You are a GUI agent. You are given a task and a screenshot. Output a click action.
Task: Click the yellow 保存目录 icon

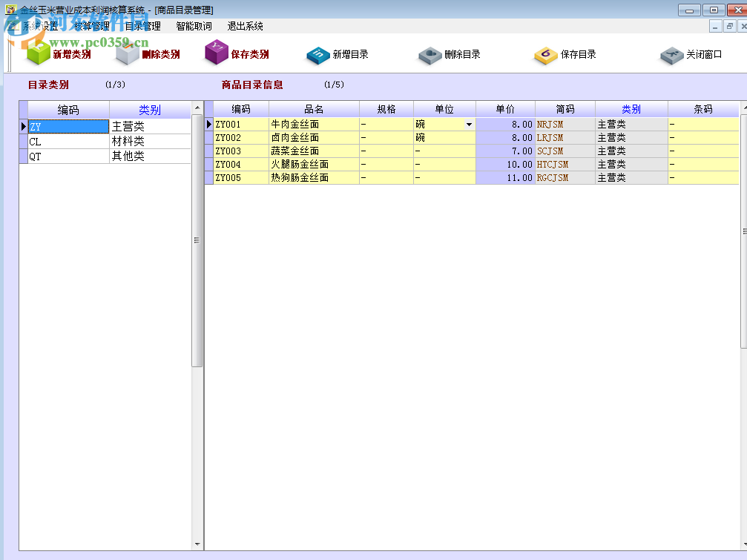546,55
